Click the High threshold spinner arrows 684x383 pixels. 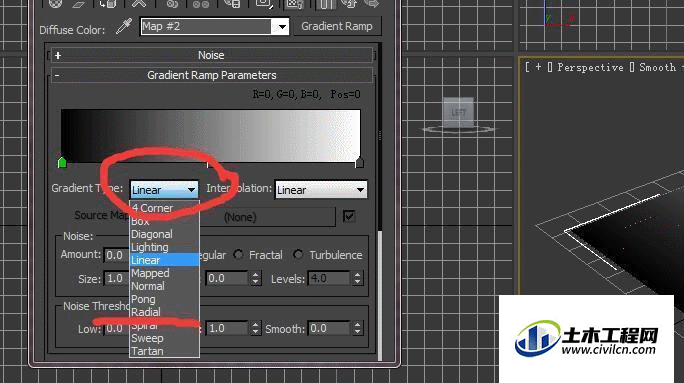pos(256,328)
